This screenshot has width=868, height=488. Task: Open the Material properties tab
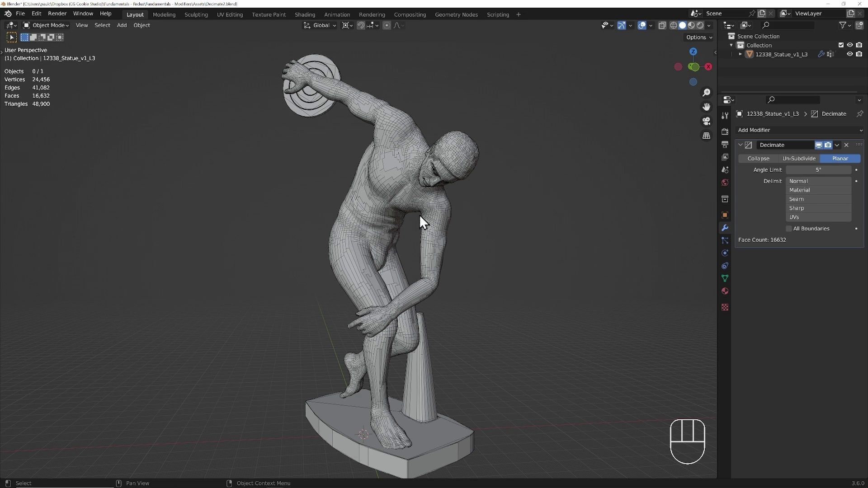pyautogui.click(x=725, y=291)
